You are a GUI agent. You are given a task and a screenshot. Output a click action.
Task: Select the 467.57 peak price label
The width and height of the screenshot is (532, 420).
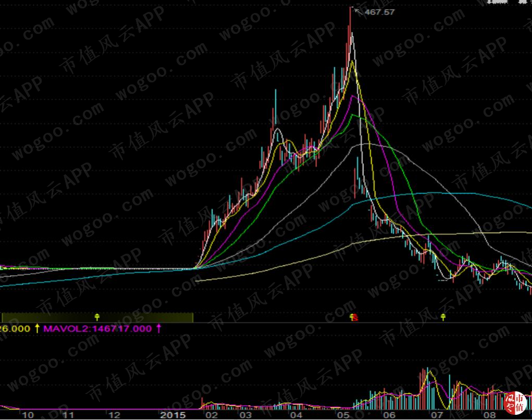(x=380, y=12)
